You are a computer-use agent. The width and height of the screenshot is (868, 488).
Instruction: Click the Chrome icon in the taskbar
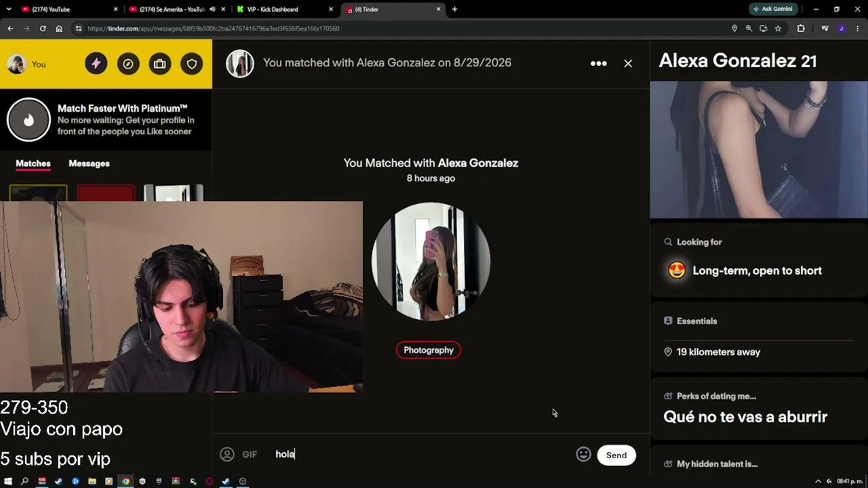tap(125, 481)
